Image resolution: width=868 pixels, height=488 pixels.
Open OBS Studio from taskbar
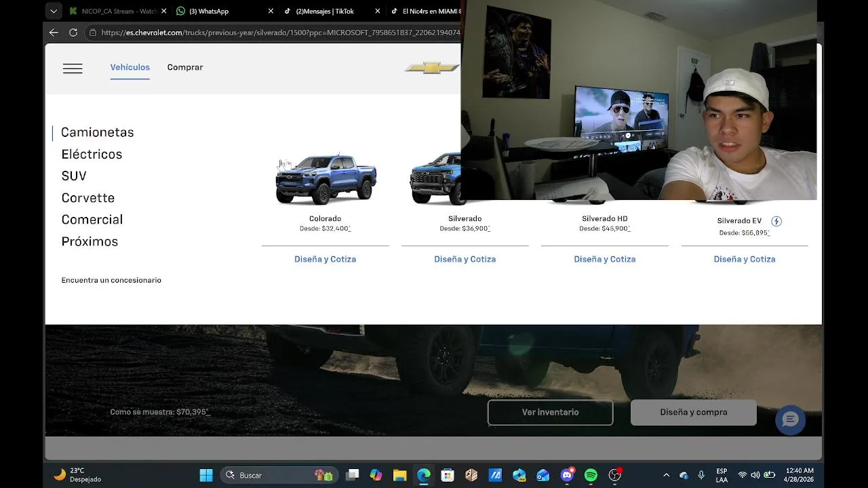coord(615,475)
